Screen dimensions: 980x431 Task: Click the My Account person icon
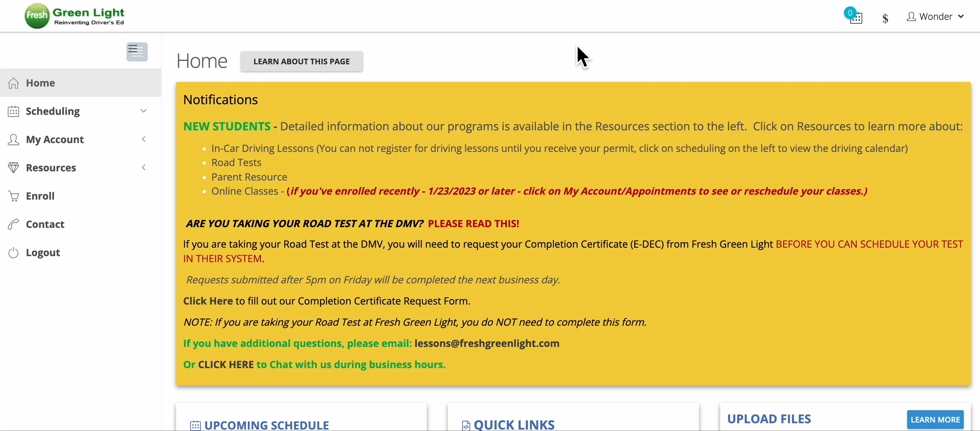pos(13,140)
